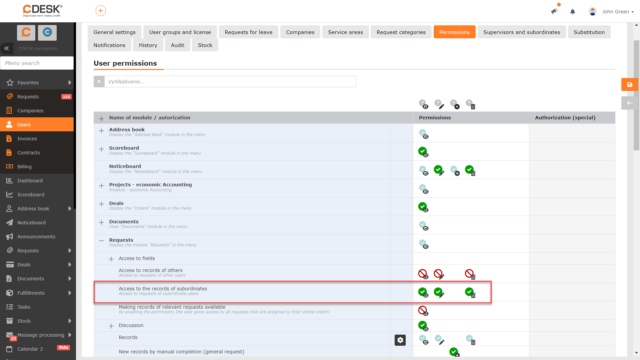640x360 pixels.
Task: Collapse the Requests module row
Action: (101, 241)
